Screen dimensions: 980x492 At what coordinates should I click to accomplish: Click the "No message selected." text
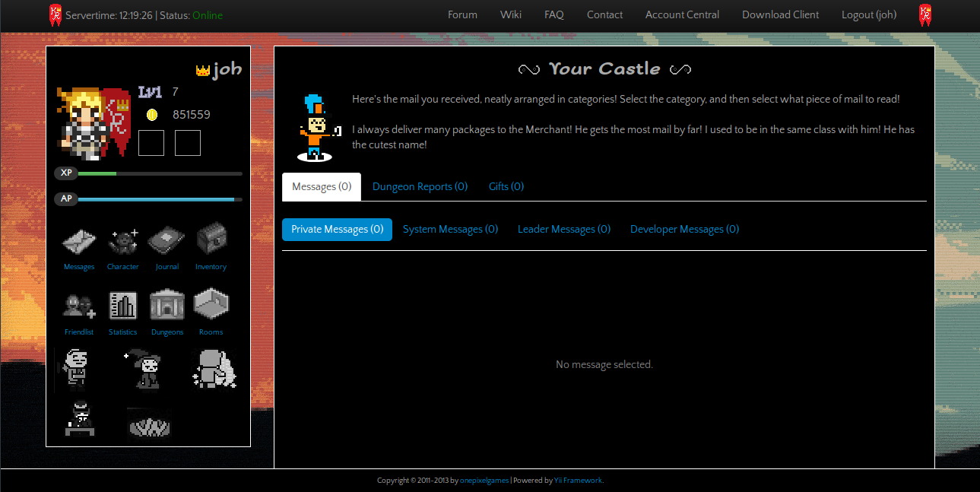604,365
